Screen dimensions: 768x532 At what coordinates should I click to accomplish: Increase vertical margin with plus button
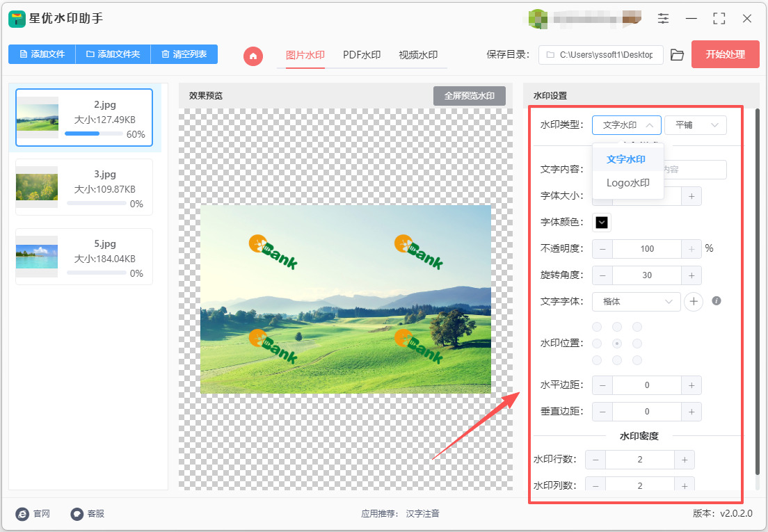[x=691, y=412]
